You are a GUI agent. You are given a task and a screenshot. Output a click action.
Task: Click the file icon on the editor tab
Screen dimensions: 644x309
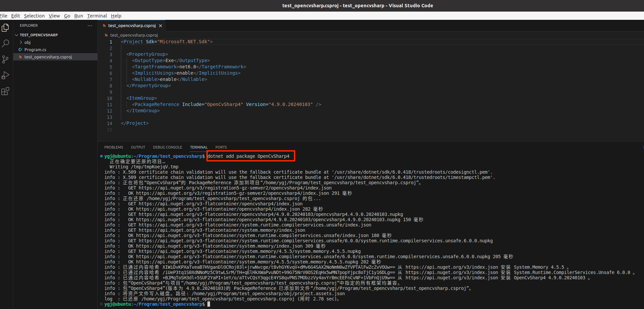[104, 26]
